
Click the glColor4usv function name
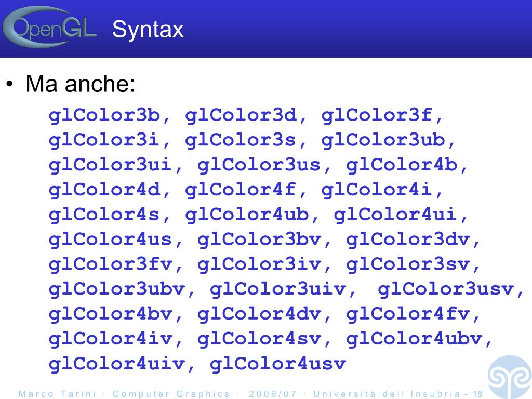tap(278, 364)
